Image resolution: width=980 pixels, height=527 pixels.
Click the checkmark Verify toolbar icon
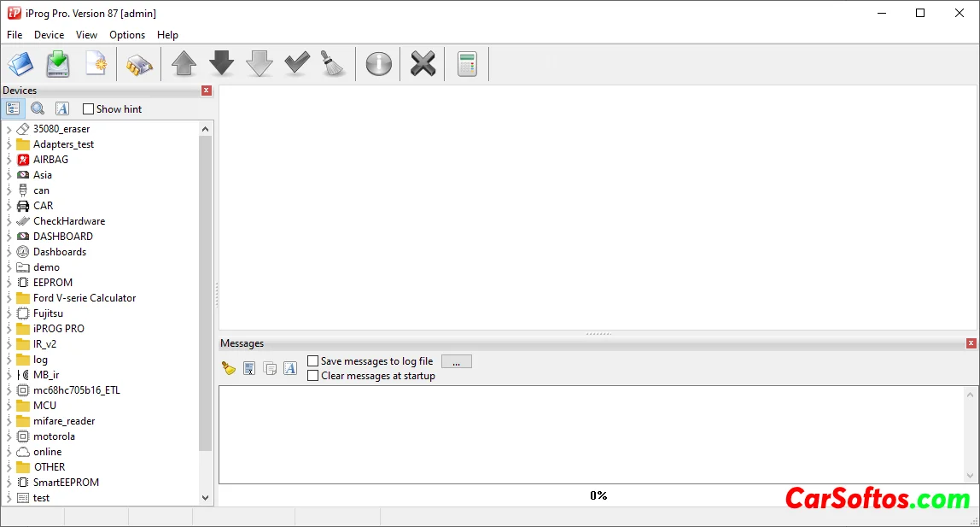[296, 64]
